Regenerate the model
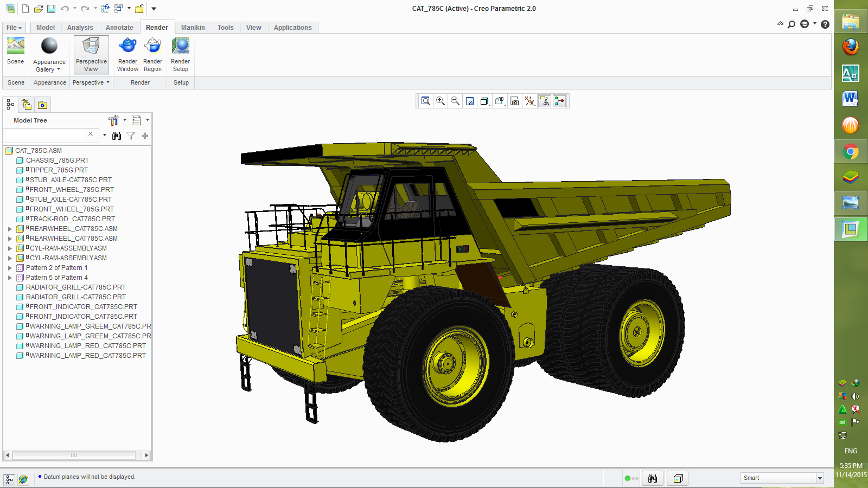Viewport: 868px width, 488px height. [105, 9]
